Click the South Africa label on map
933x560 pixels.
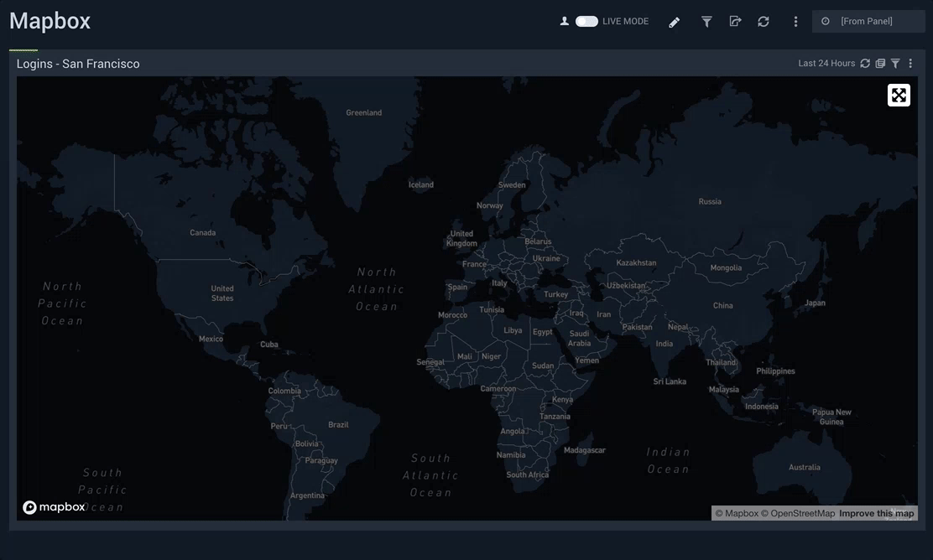(527, 474)
